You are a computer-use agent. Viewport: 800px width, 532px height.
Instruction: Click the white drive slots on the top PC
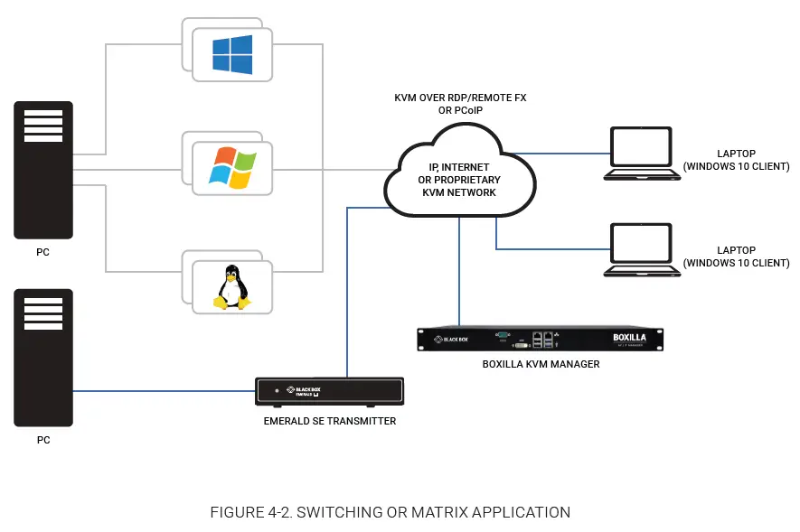click(42, 124)
